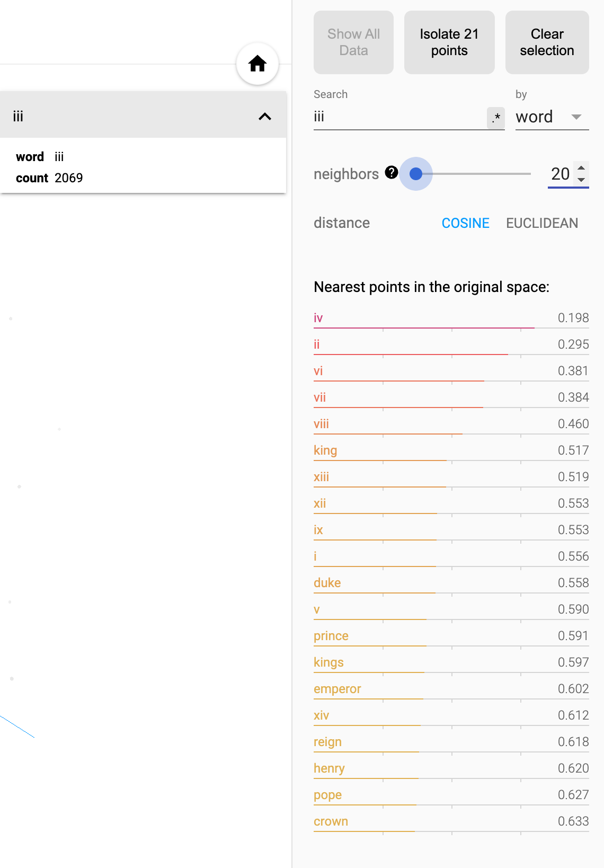This screenshot has height=868, width=604.
Task: Collapse the iii metadata card chevron
Action: click(265, 117)
